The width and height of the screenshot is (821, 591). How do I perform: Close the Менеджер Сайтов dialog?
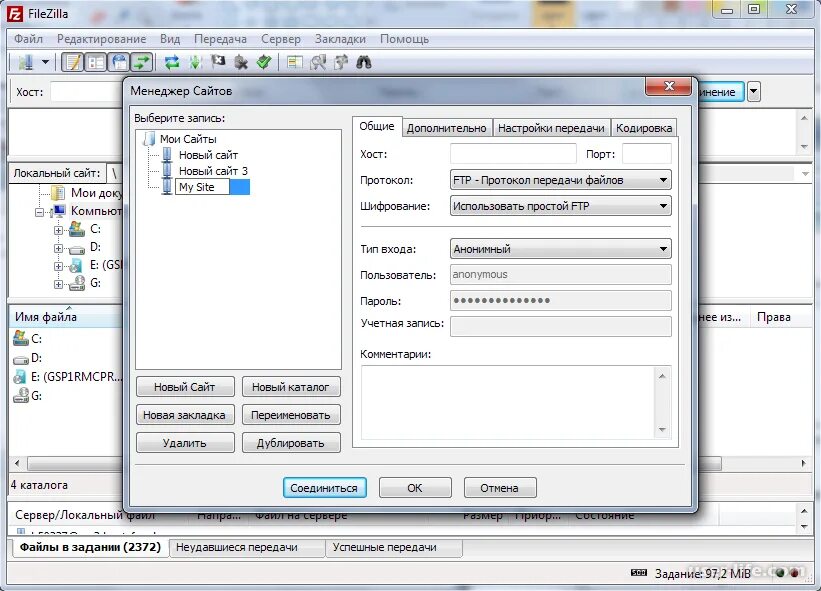coord(668,86)
